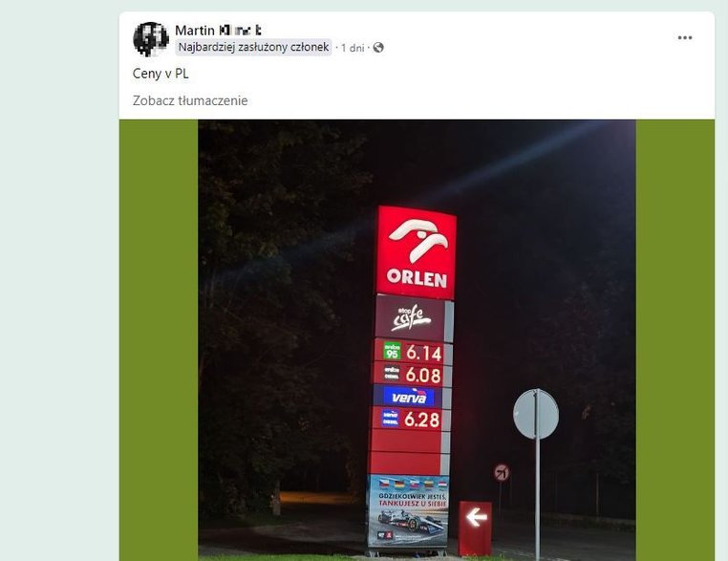Click the globe public audience icon

click(378, 48)
